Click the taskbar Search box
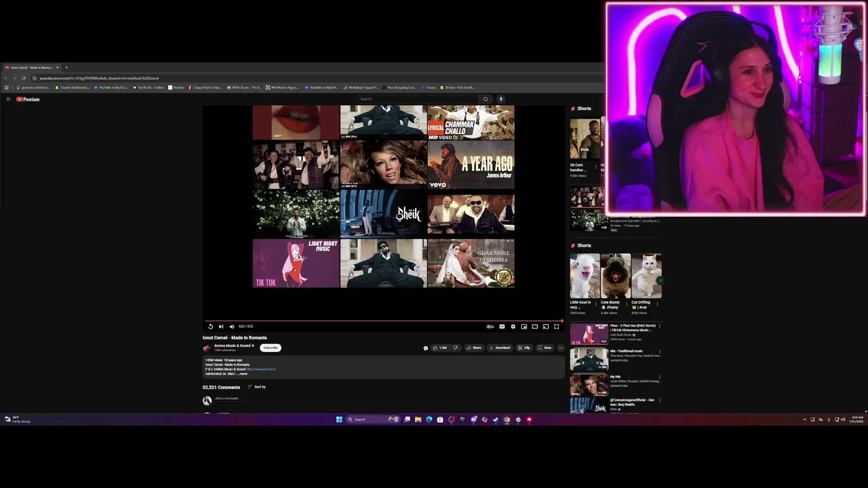 point(372,420)
